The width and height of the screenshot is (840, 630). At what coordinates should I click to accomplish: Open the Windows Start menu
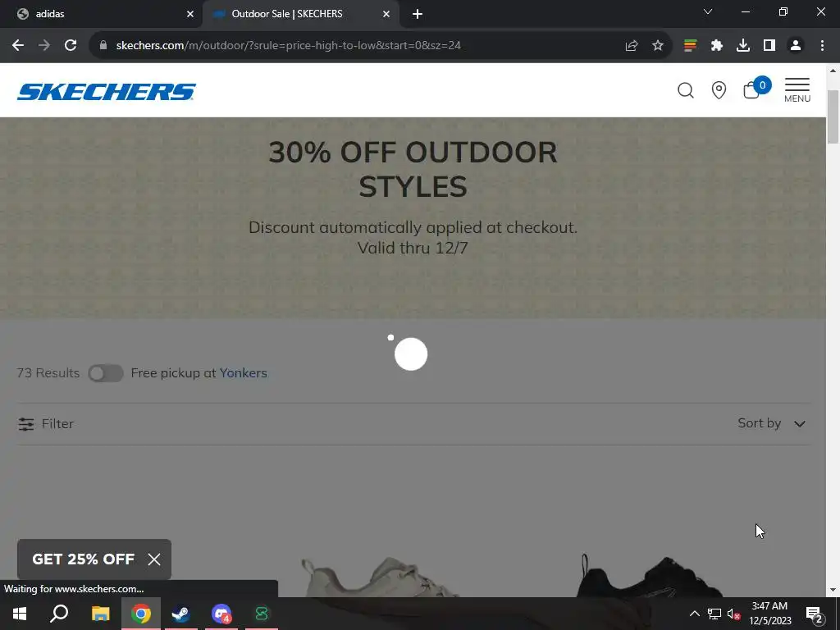(x=20, y=614)
